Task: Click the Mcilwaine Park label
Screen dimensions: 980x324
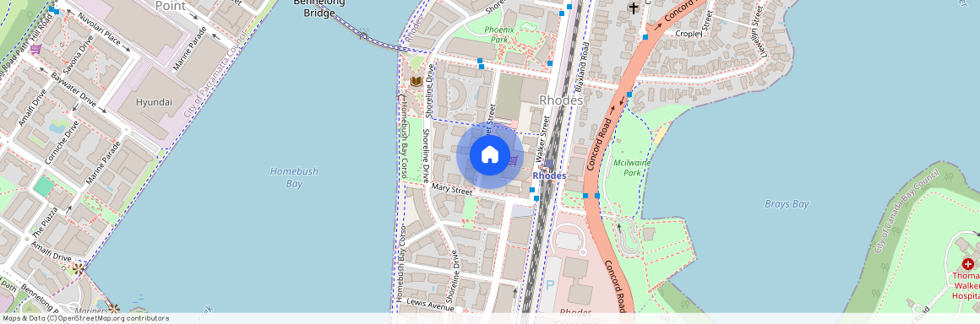Action: (x=631, y=167)
